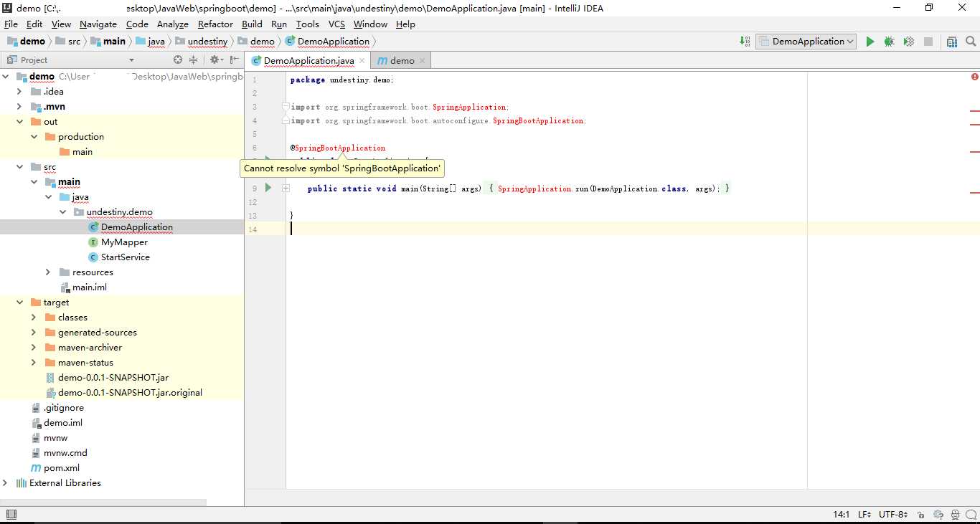Expand the folded main method body
Image resolution: width=980 pixels, height=524 pixels.
click(x=286, y=189)
